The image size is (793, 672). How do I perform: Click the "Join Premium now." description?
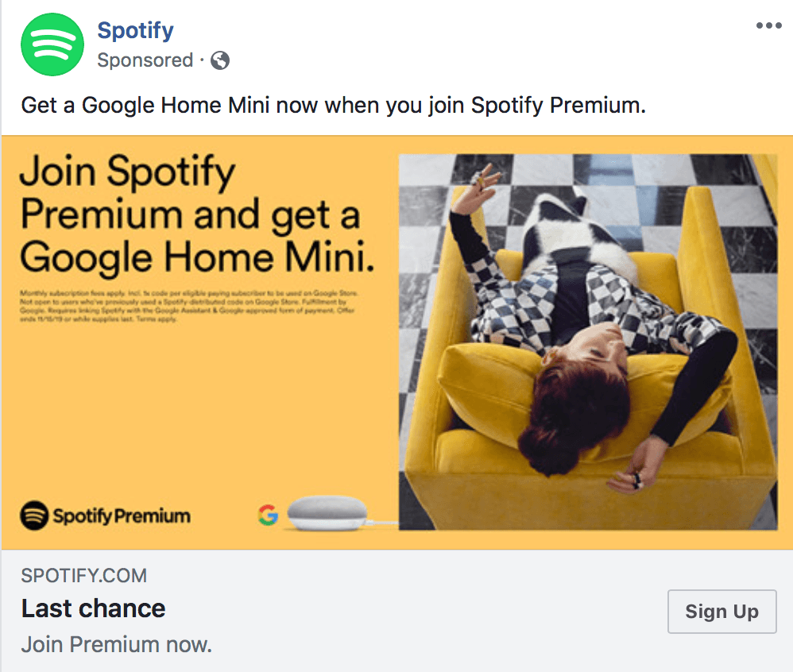tap(117, 643)
